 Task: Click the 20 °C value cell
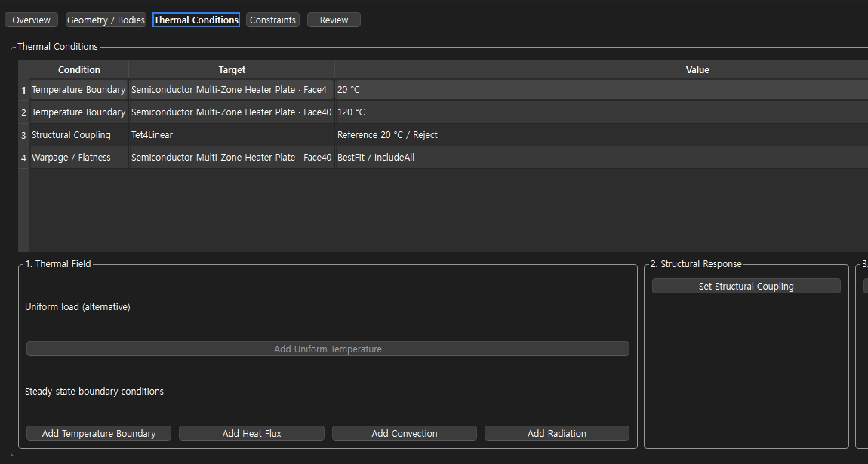601,90
